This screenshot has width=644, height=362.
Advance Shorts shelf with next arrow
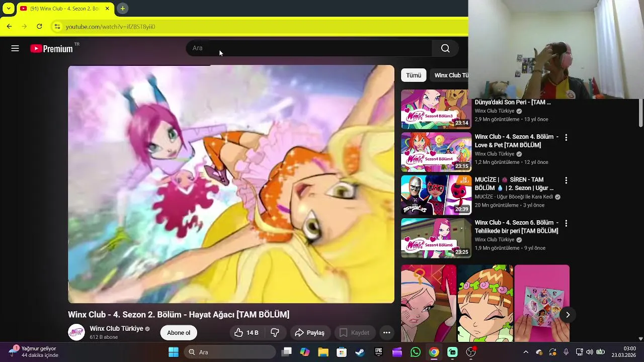coord(568,315)
